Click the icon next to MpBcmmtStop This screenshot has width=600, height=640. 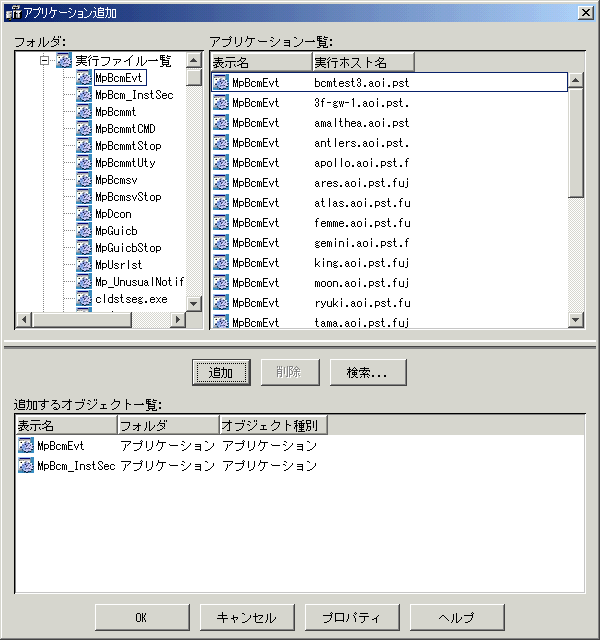[84, 146]
